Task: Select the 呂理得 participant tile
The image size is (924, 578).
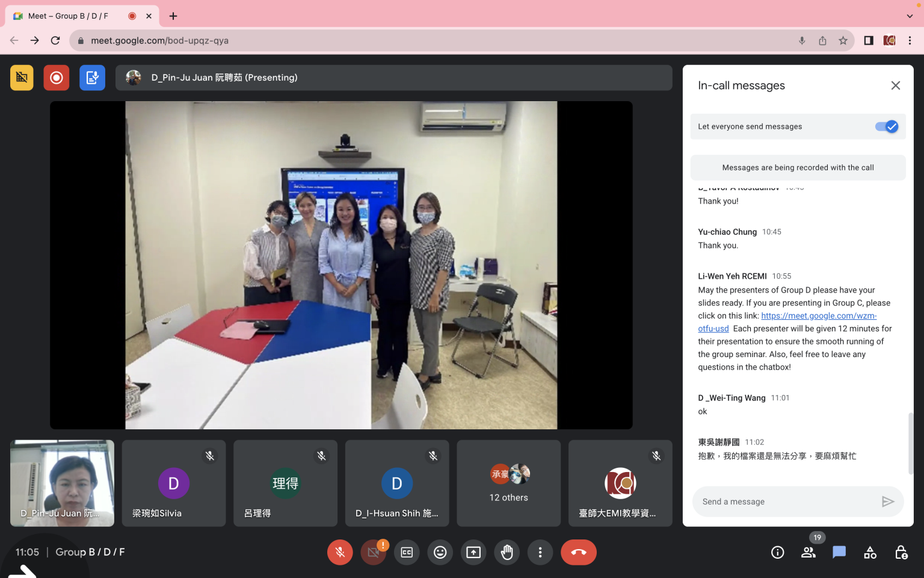Action: [285, 483]
